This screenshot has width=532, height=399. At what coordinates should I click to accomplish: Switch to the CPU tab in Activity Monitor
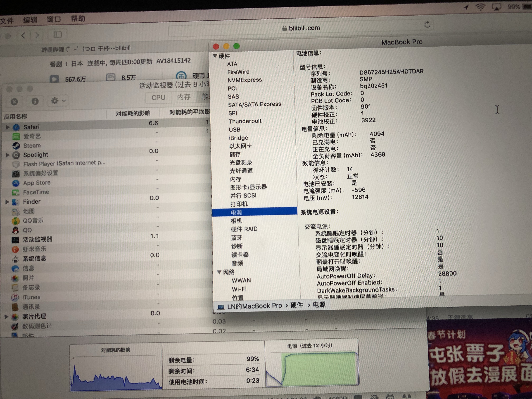(x=158, y=98)
